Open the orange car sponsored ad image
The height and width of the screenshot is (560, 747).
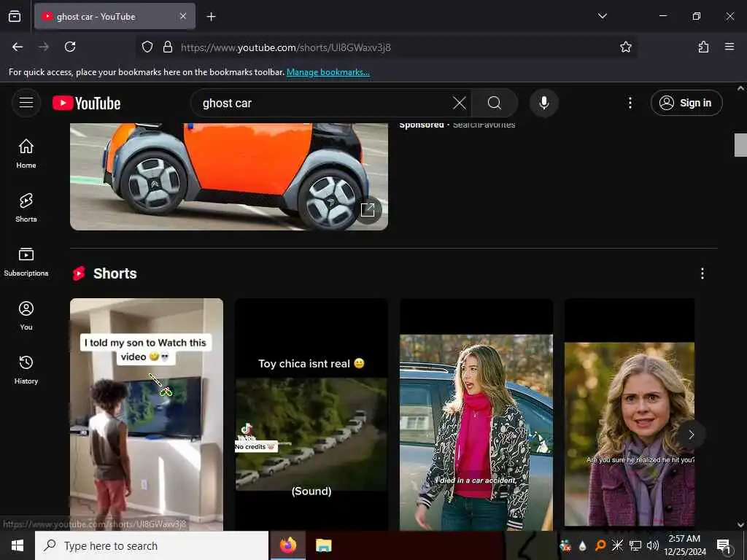(x=228, y=176)
